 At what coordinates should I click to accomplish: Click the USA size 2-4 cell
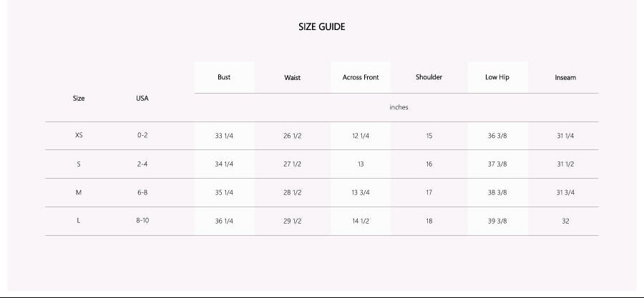(142, 164)
